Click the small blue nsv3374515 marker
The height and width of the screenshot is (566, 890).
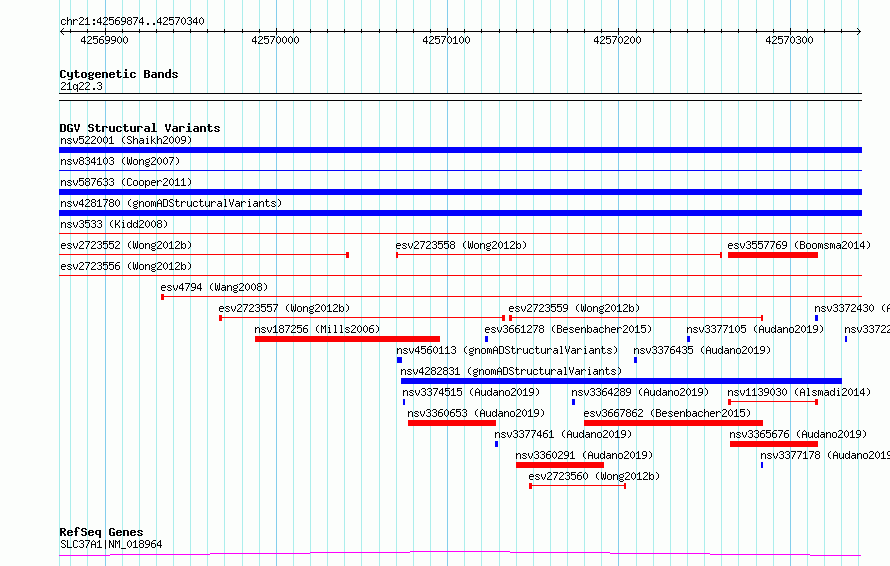tap(404, 402)
